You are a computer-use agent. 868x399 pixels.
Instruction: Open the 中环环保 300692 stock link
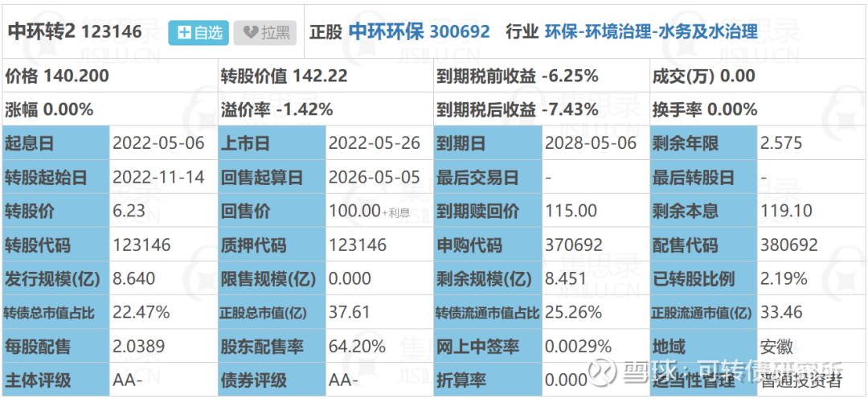click(x=420, y=31)
